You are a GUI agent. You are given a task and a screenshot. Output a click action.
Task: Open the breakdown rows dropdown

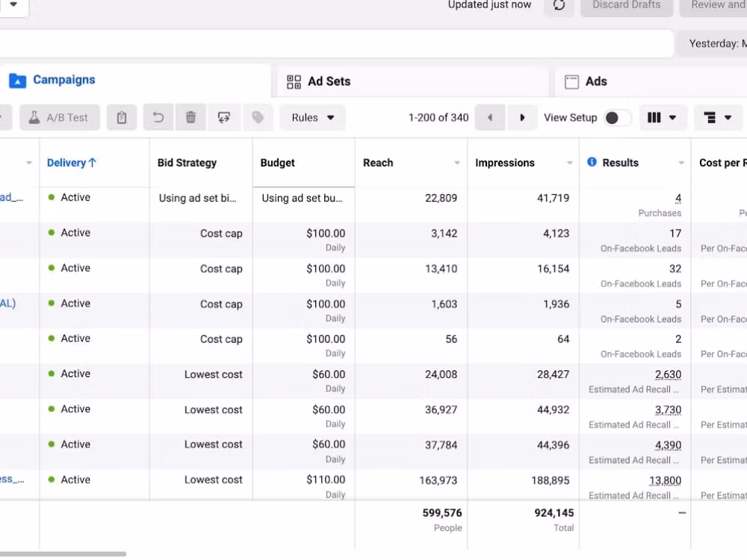[x=718, y=118]
